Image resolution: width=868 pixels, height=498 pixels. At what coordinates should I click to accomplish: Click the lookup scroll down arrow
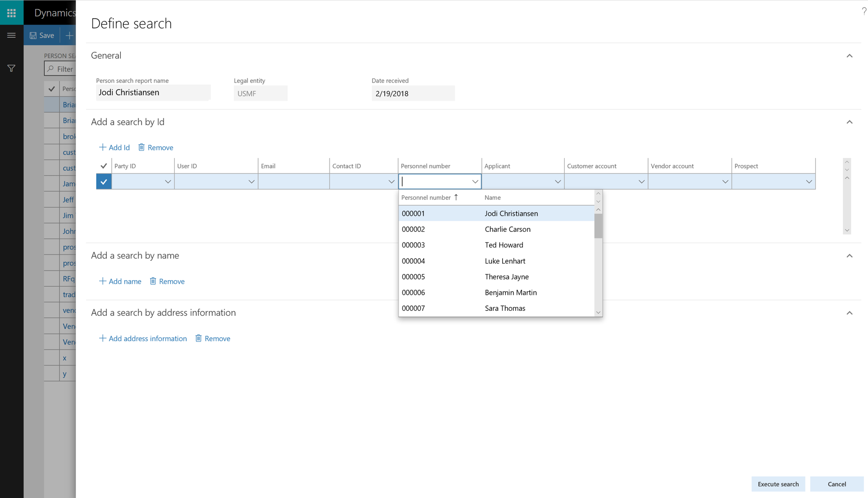[x=598, y=312]
